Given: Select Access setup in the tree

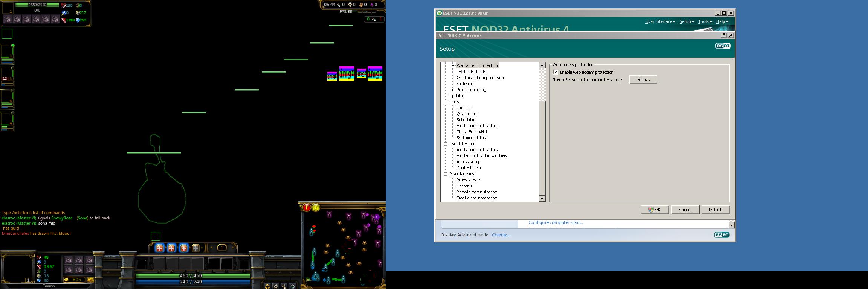Looking at the screenshot, I should click(469, 162).
